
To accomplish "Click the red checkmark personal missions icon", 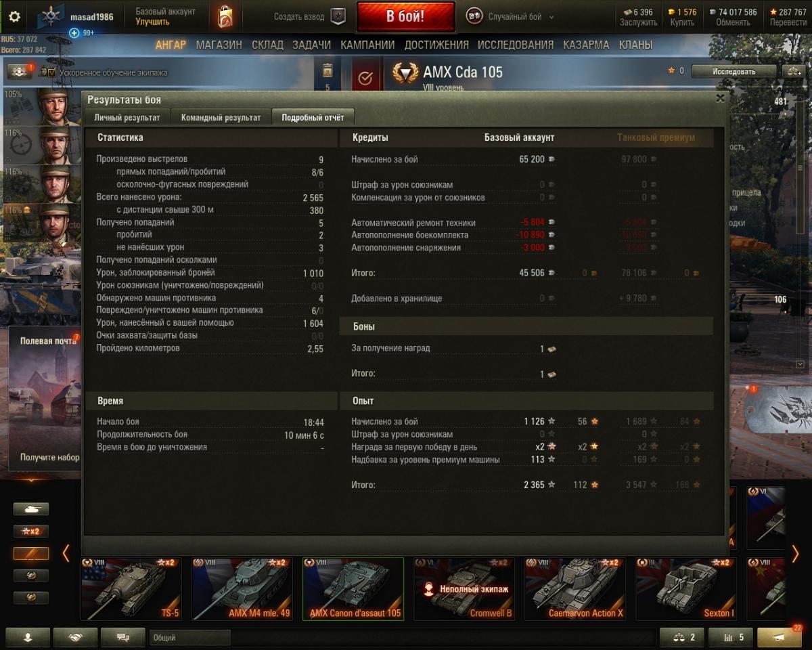I will 365,79.
